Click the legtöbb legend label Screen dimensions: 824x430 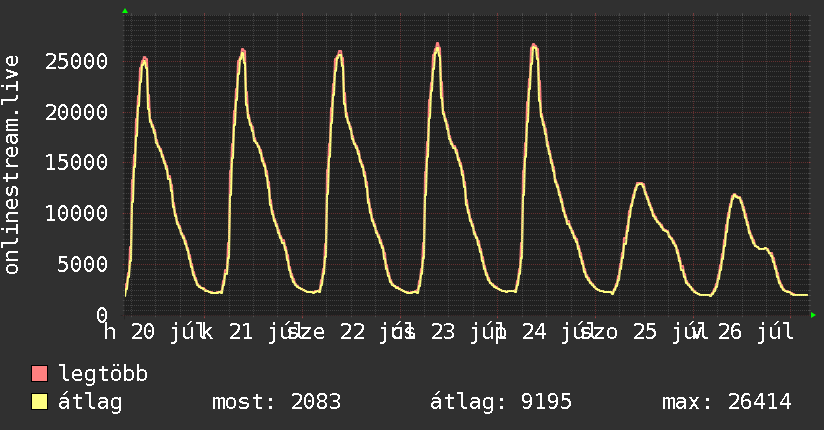coord(103,374)
